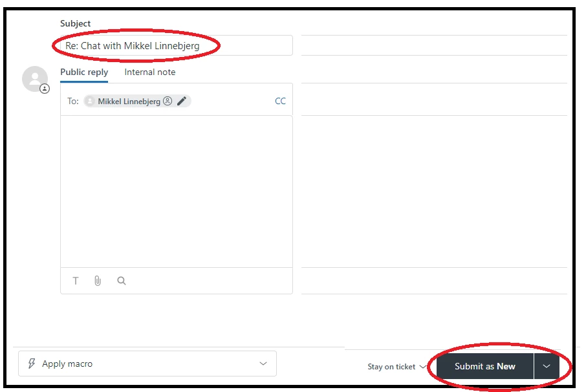586x392 pixels.
Task: Open text formatting options with T icon
Action: point(76,281)
